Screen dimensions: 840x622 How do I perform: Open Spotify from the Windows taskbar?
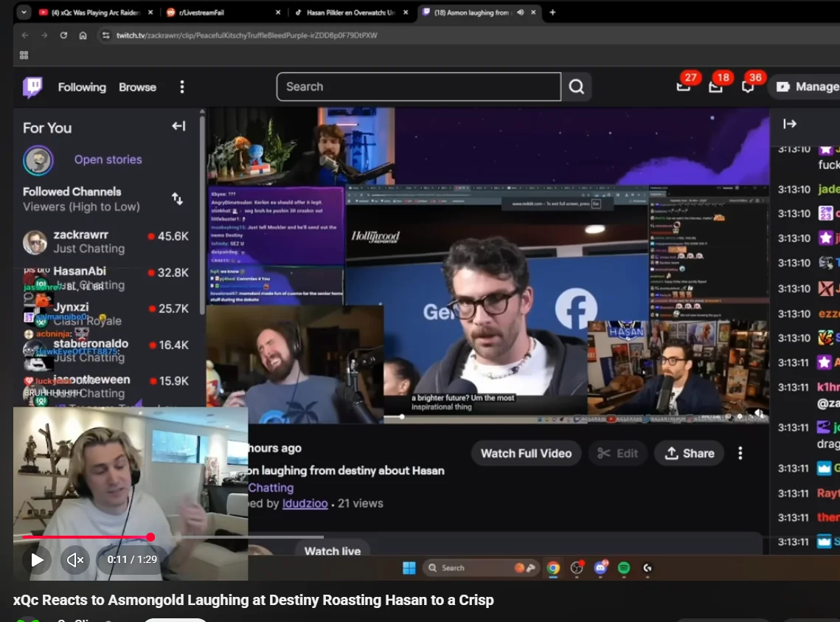624,567
